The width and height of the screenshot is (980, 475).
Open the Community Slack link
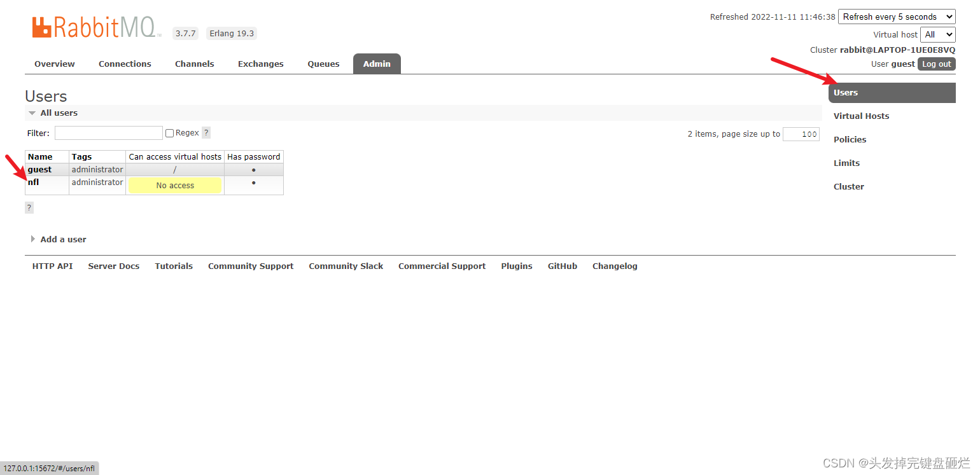point(346,266)
